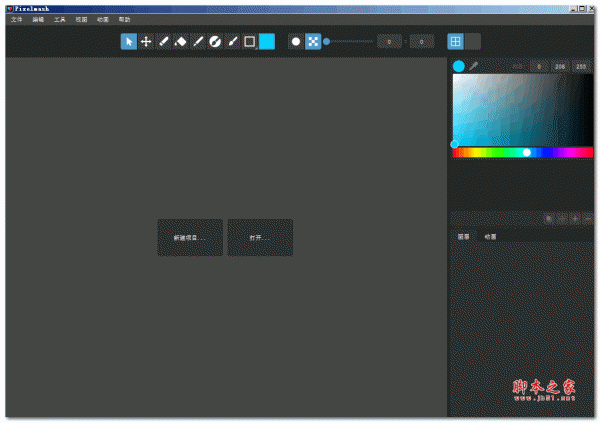Select the arrow pointer tool
This screenshot has height=423, width=600.
129,41
